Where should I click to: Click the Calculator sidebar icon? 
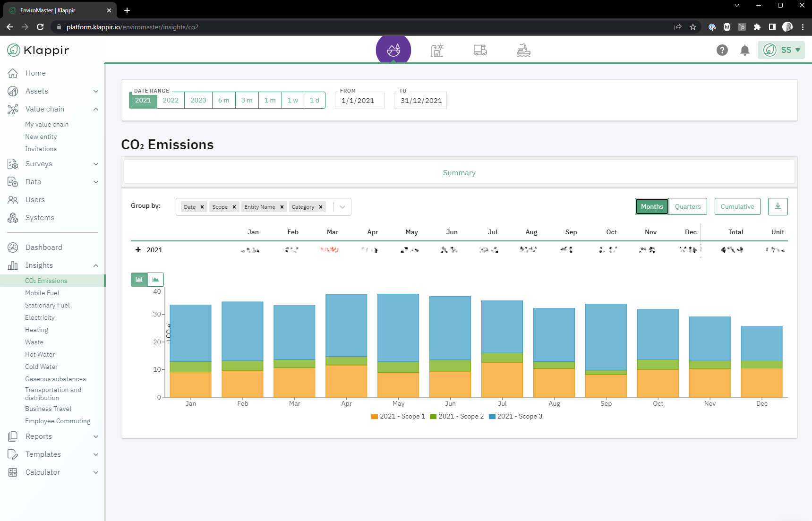click(13, 472)
